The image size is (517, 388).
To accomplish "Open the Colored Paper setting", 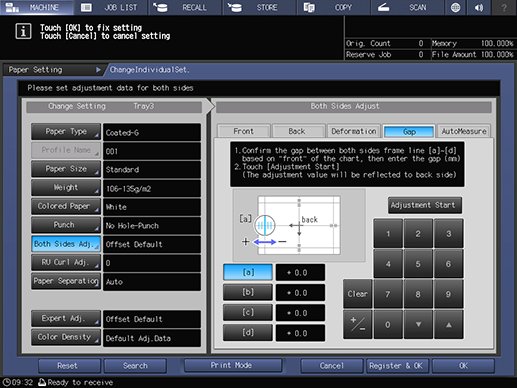I will (66, 206).
